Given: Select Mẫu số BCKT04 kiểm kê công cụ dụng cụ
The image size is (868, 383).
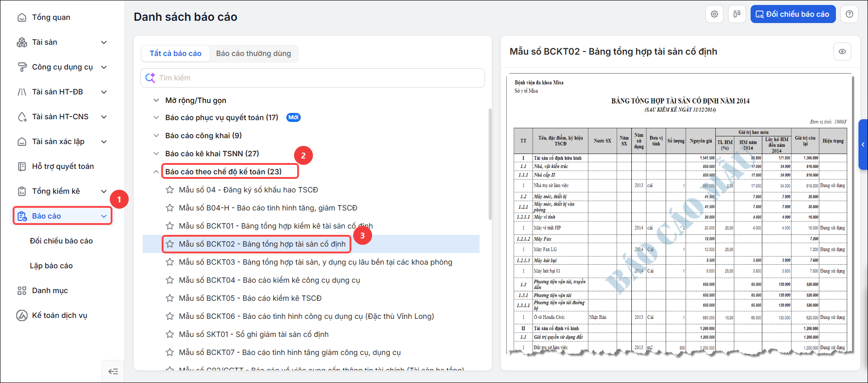Looking at the screenshot, I should 270,280.
